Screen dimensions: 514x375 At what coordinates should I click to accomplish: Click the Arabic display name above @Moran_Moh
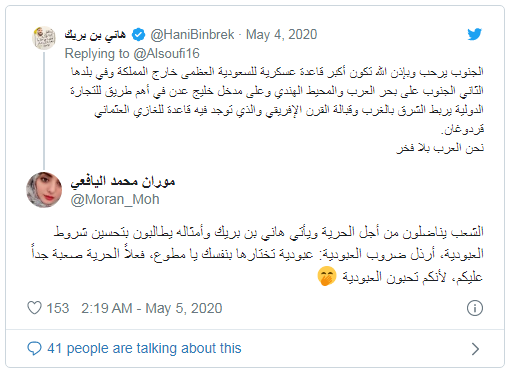click(x=123, y=181)
